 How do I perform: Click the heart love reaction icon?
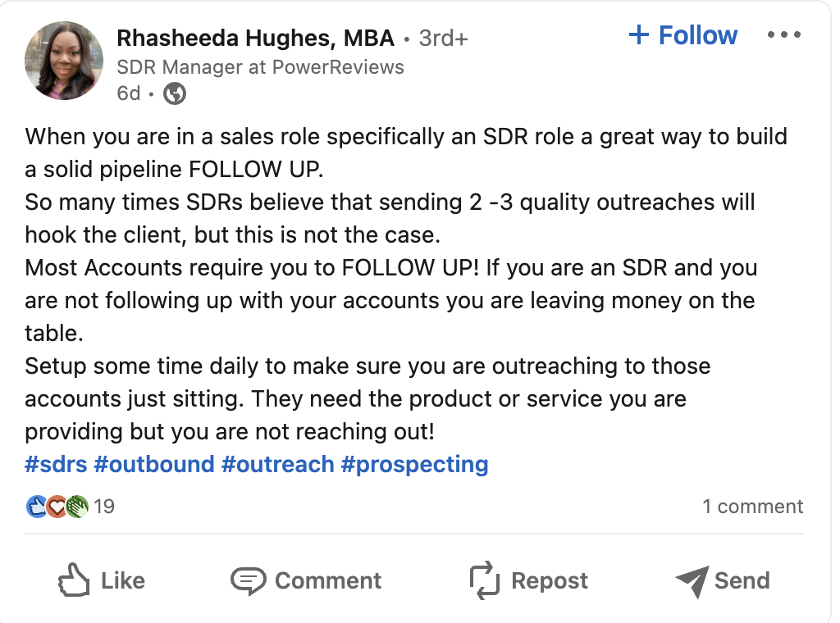pos(56,507)
